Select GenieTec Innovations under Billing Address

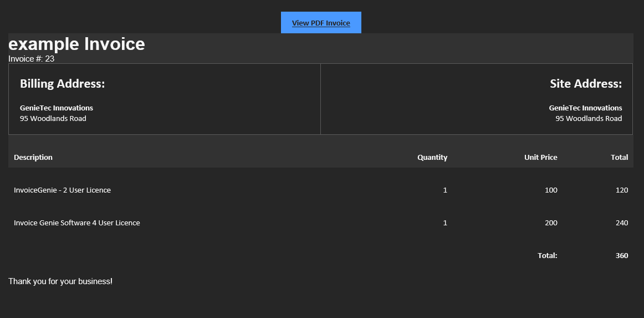click(x=57, y=108)
